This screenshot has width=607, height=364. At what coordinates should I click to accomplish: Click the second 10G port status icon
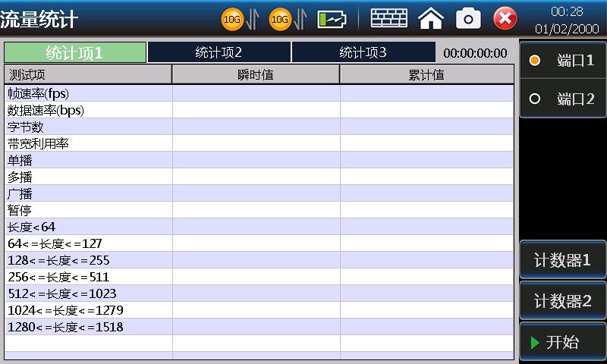pyautogui.click(x=280, y=19)
